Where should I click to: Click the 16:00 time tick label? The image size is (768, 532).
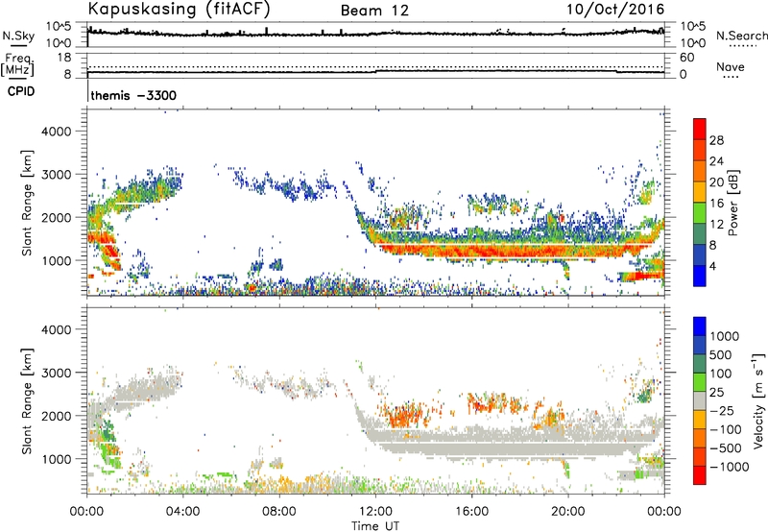(x=471, y=512)
